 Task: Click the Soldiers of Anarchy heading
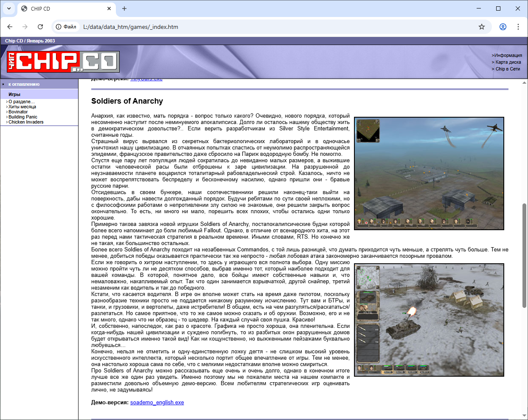coord(127,101)
